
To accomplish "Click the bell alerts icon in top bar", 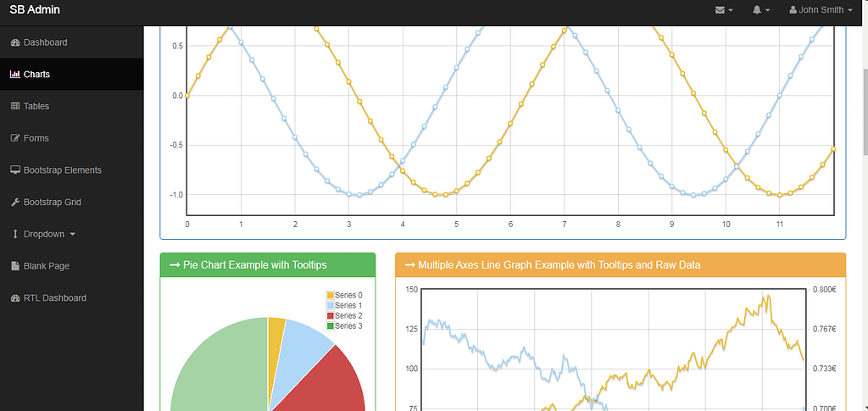I will [x=757, y=10].
